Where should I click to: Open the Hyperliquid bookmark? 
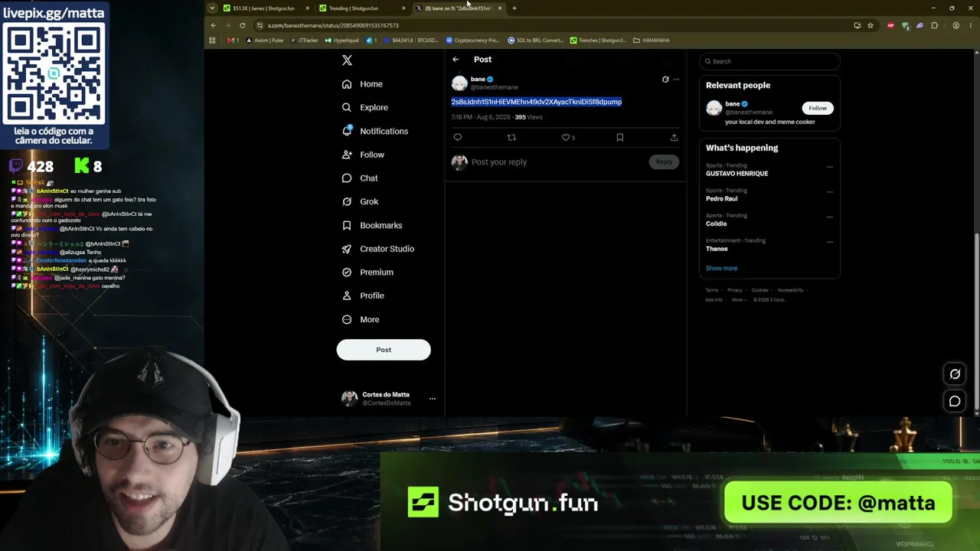coord(342,41)
